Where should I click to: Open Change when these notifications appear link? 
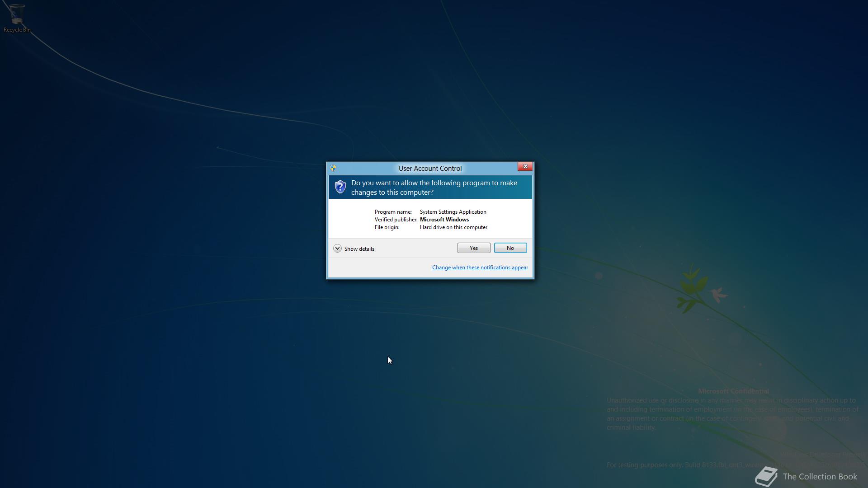pos(480,267)
